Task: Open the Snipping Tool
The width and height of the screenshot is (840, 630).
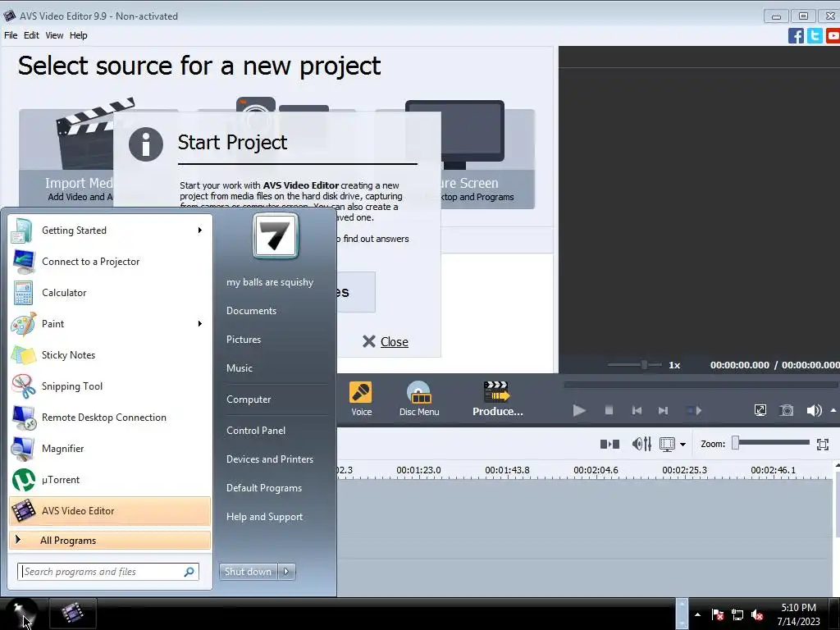Action: coord(111,386)
